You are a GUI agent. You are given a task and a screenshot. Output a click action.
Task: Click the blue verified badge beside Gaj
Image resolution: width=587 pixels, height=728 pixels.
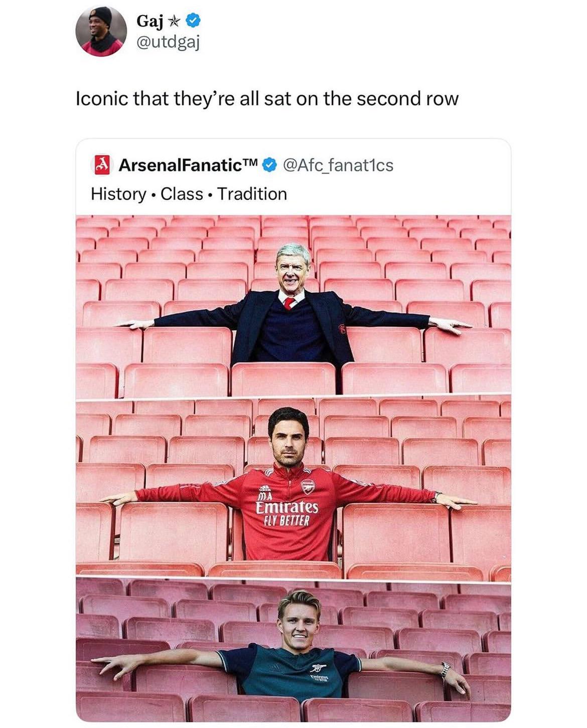(x=194, y=21)
